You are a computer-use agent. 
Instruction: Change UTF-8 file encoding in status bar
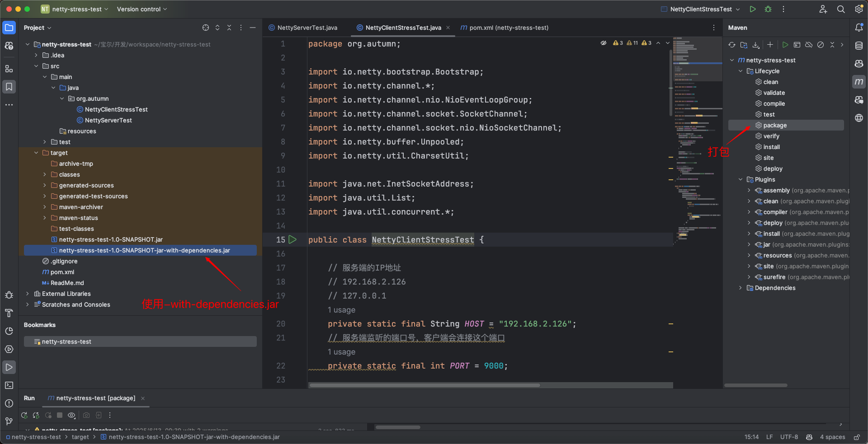click(789, 437)
